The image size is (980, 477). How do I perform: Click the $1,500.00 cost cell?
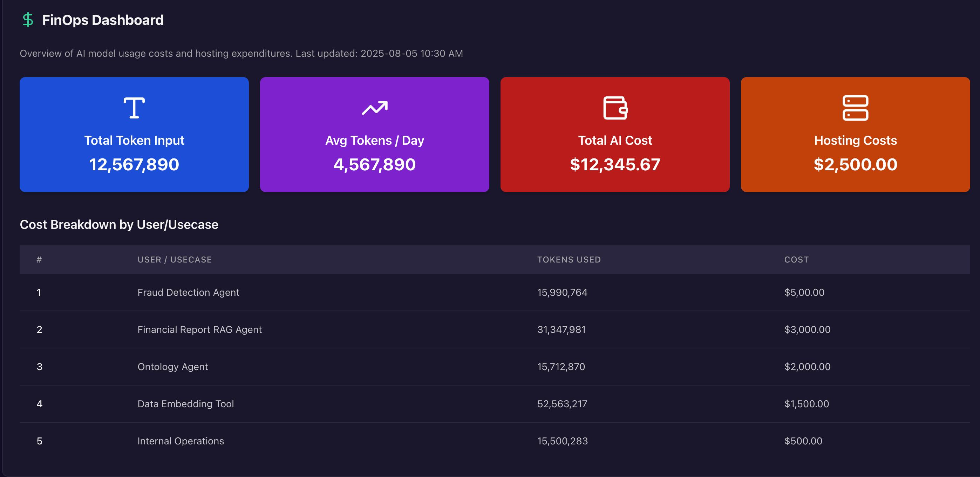807,404
